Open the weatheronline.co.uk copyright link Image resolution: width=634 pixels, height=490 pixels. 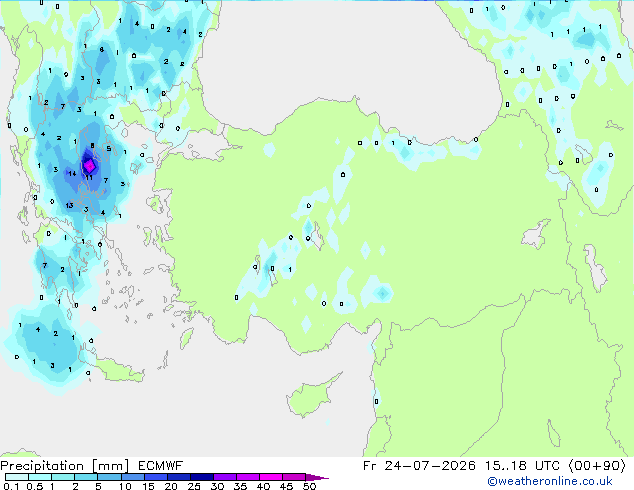(550, 481)
